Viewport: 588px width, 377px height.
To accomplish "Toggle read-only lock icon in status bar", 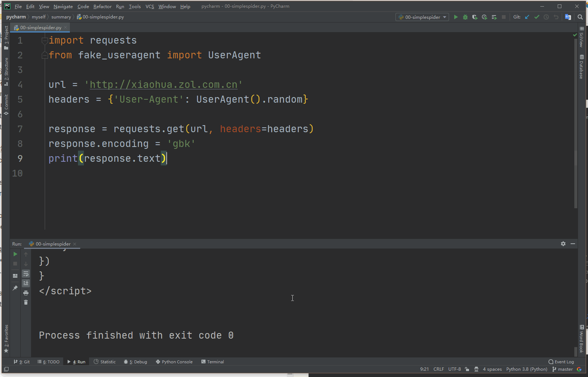I will [467, 369].
